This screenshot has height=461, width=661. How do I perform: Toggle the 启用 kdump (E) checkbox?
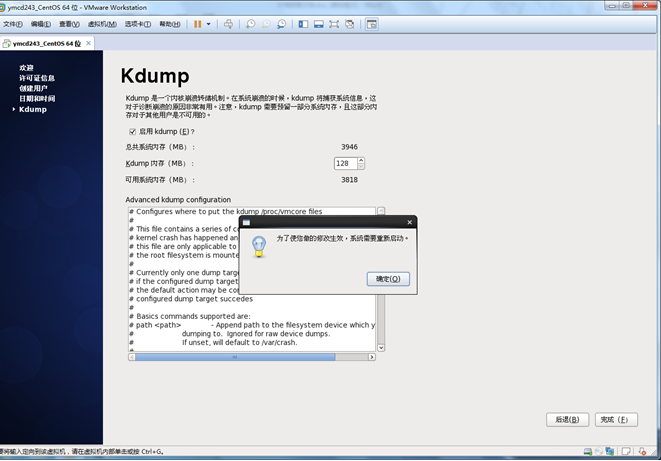132,131
